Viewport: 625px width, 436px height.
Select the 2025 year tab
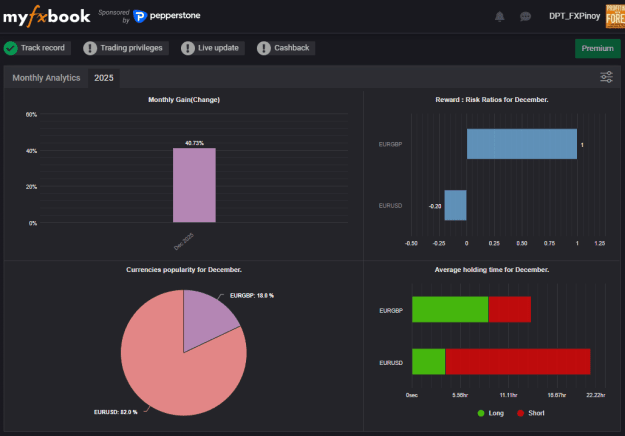(104, 78)
